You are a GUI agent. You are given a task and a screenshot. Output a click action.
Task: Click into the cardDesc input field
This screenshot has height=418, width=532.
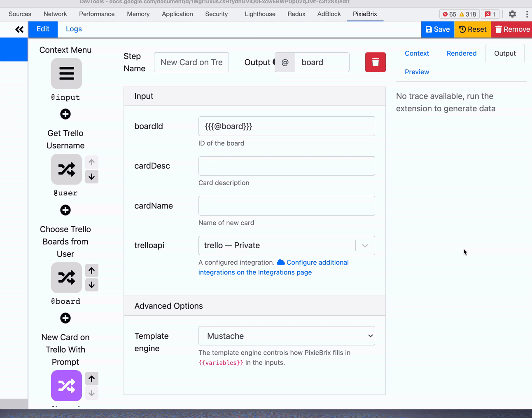287,166
